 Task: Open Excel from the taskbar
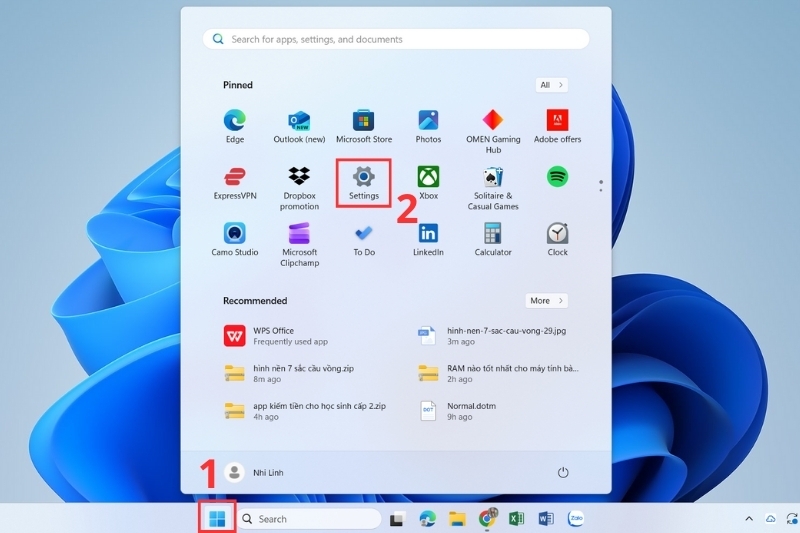point(516,519)
